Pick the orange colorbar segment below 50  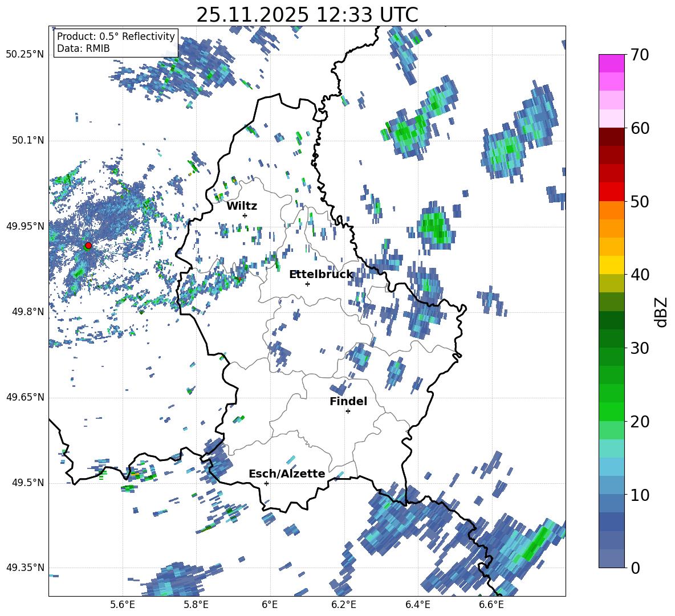pyautogui.click(x=611, y=210)
